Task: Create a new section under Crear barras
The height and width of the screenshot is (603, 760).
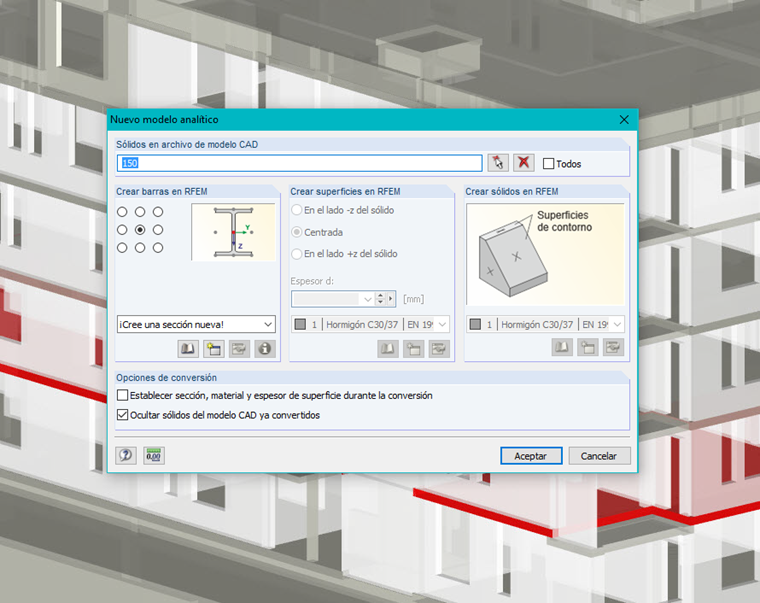Action: (213, 349)
